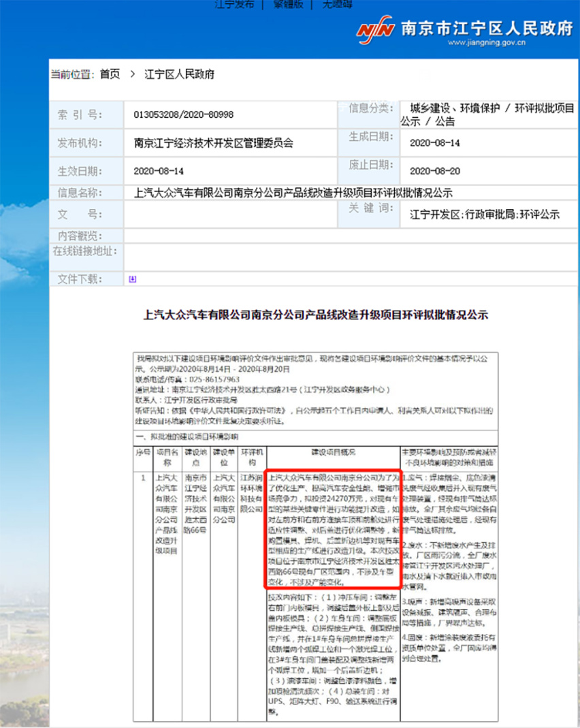The image size is (580, 728).
Task: Click effective date 2020-08-14 value
Action: (159, 172)
